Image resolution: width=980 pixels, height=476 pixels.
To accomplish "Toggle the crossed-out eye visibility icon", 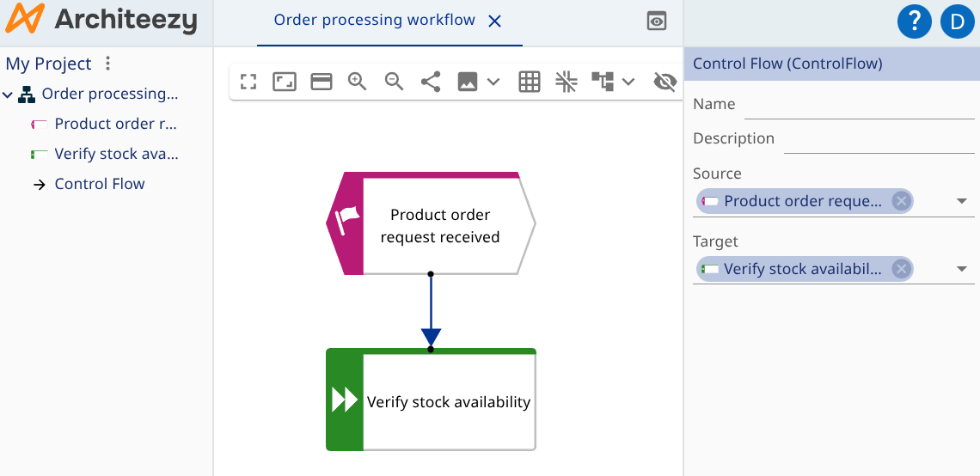I will click(665, 82).
